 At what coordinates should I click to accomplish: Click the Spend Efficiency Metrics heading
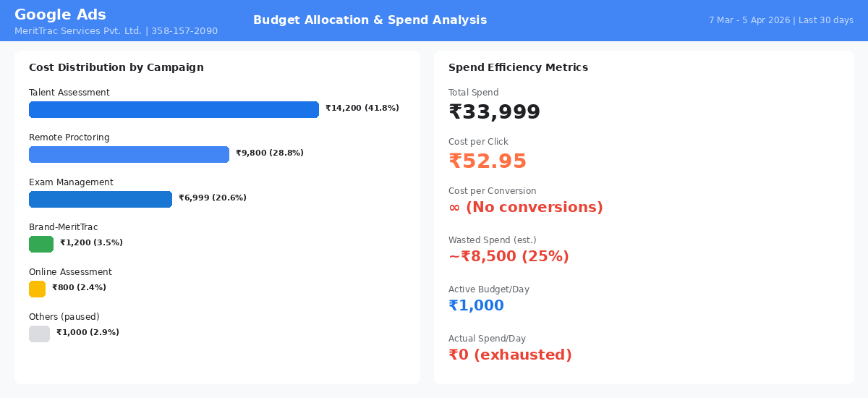click(x=518, y=67)
